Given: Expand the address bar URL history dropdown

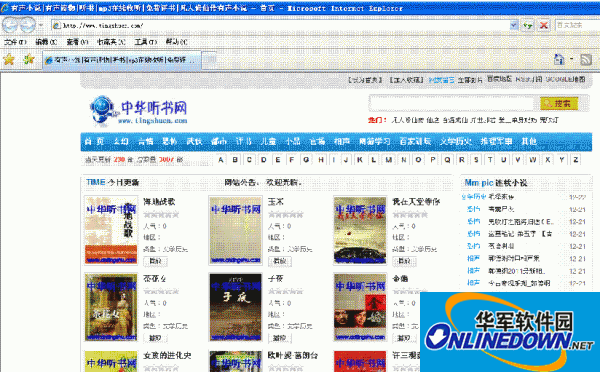Looking at the screenshot, I should (x=514, y=25).
